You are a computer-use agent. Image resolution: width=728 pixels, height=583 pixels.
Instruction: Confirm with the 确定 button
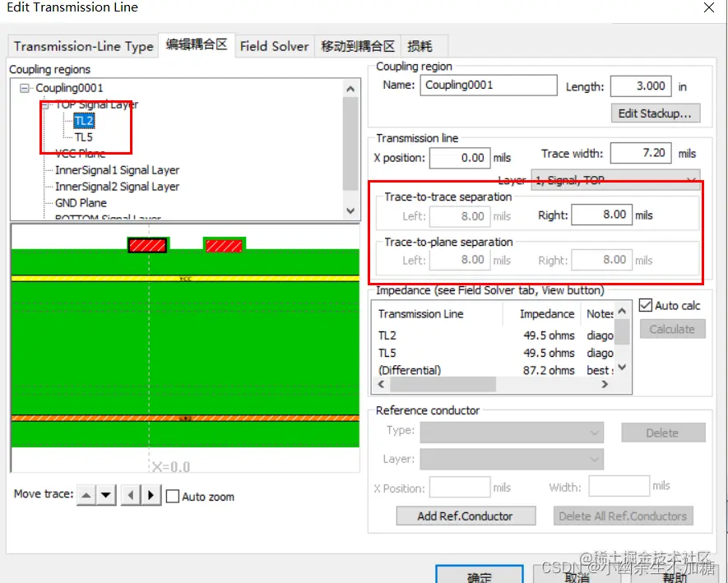pyautogui.click(x=480, y=576)
